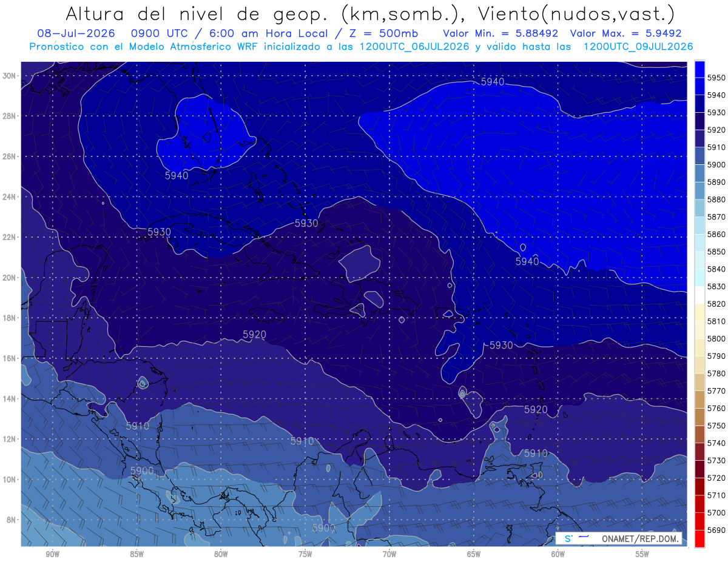Click the 5740 value on the color scale
This screenshot has height=562, width=728.
coord(716,443)
